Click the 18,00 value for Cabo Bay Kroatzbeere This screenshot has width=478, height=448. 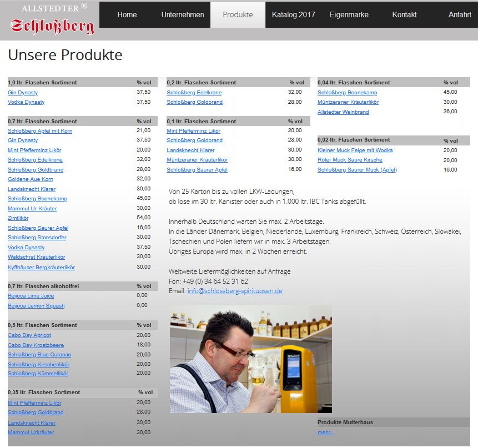pos(144,345)
